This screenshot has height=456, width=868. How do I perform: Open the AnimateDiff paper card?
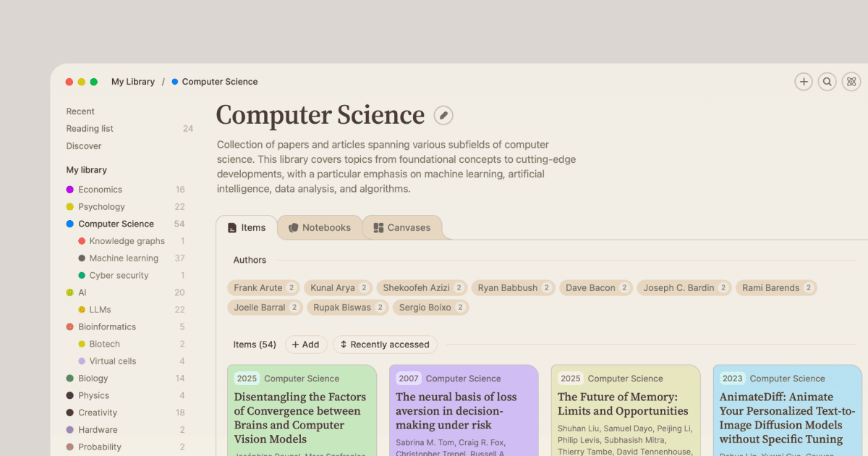[x=787, y=410]
